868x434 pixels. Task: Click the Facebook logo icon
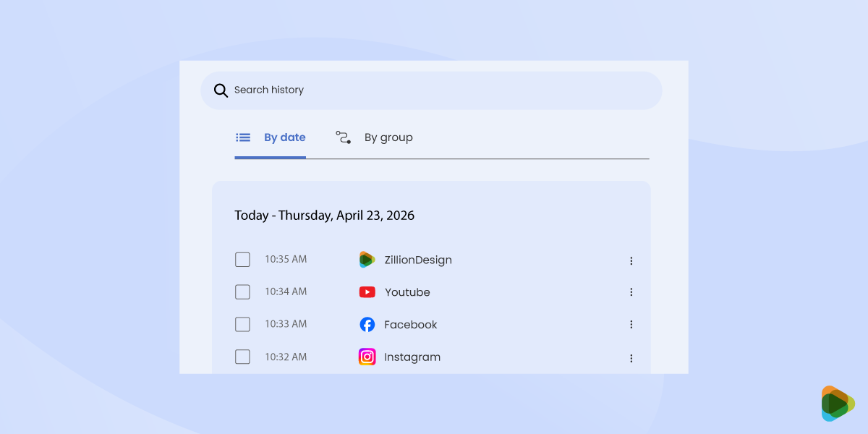point(367,324)
